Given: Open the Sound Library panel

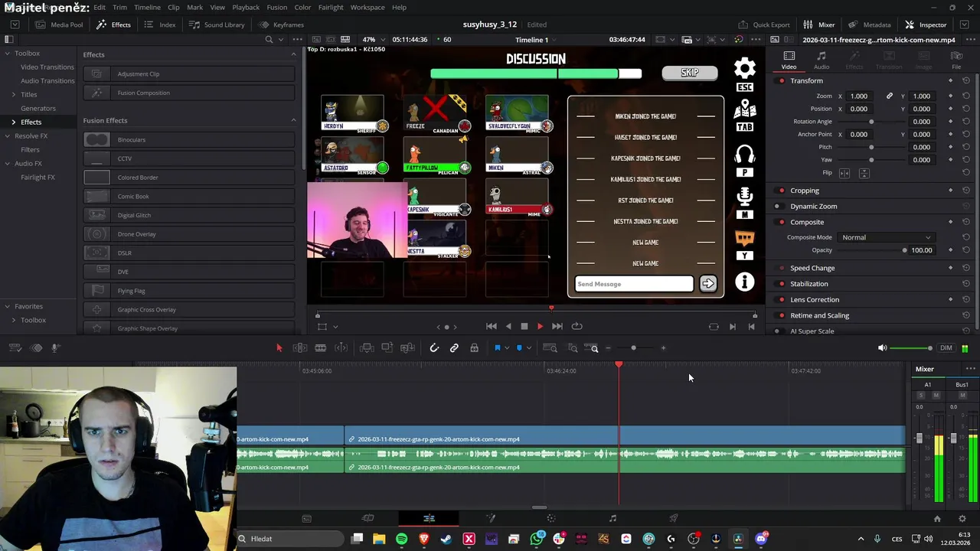Looking at the screenshot, I should (x=217, y=24).
